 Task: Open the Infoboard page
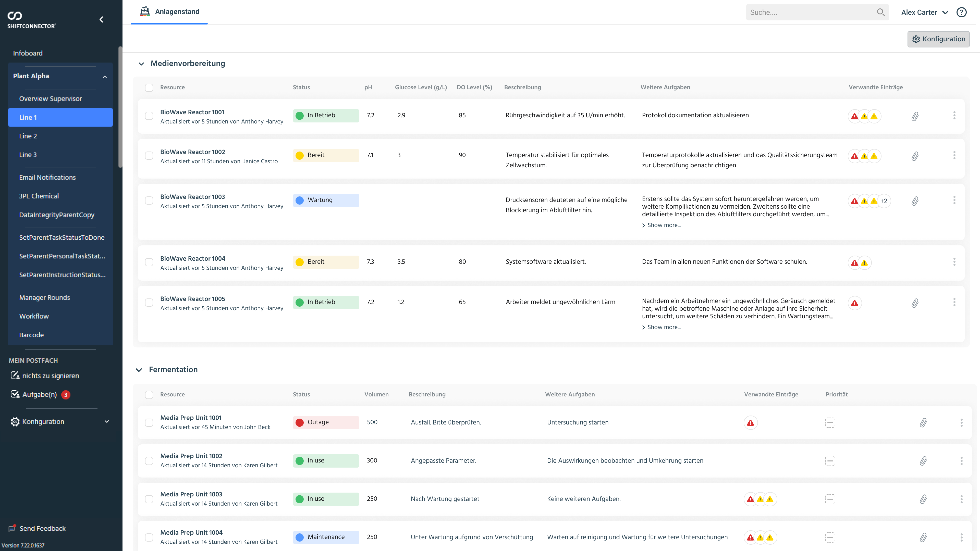click(x=28, y=53)
